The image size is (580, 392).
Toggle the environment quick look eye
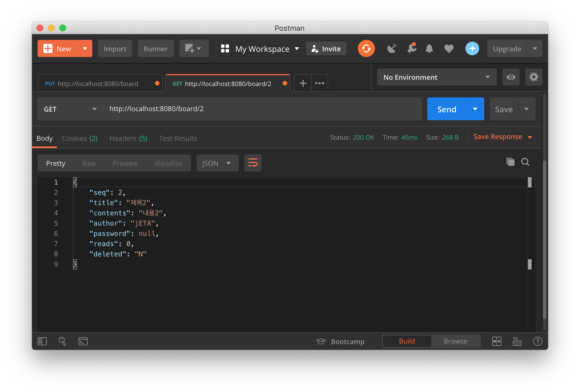click(511, 77)
